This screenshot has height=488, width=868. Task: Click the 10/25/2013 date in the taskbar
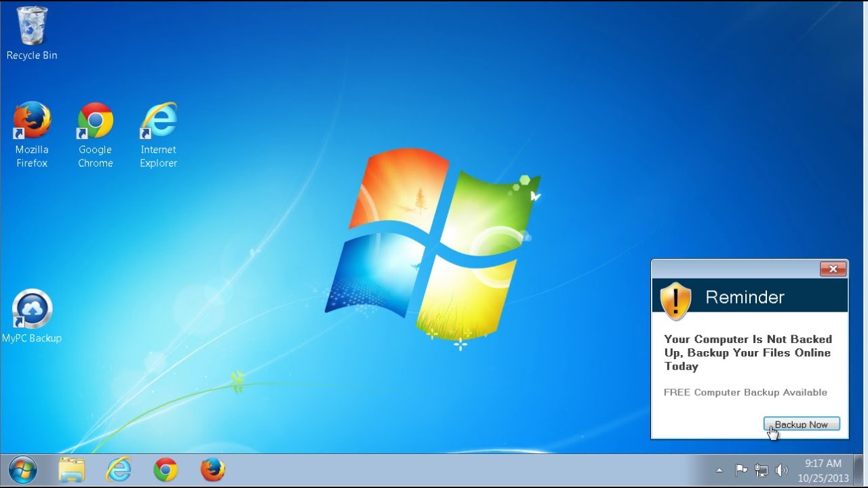[823, 478]
